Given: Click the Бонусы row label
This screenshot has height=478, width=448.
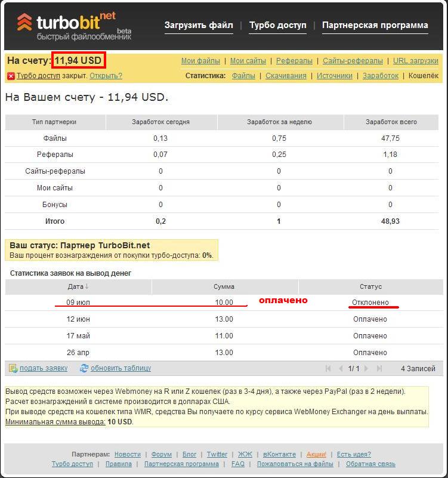Looking at the screenshot, I should coord(55,205).
